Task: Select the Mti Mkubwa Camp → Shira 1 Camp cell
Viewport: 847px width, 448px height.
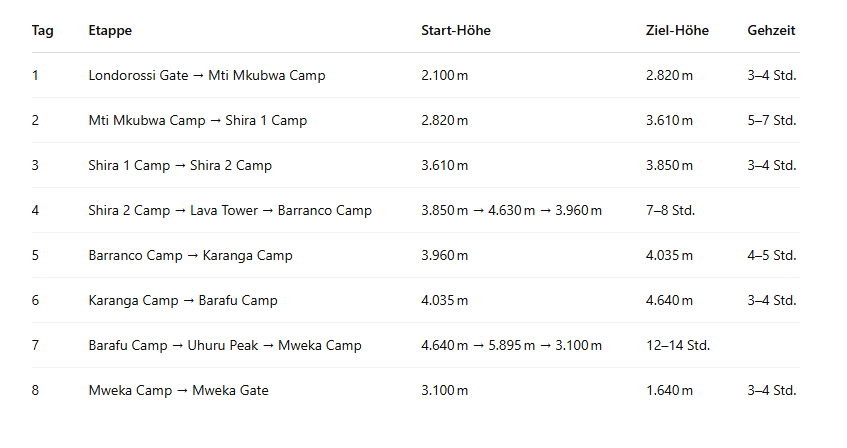Action: (x=197, y=120)
